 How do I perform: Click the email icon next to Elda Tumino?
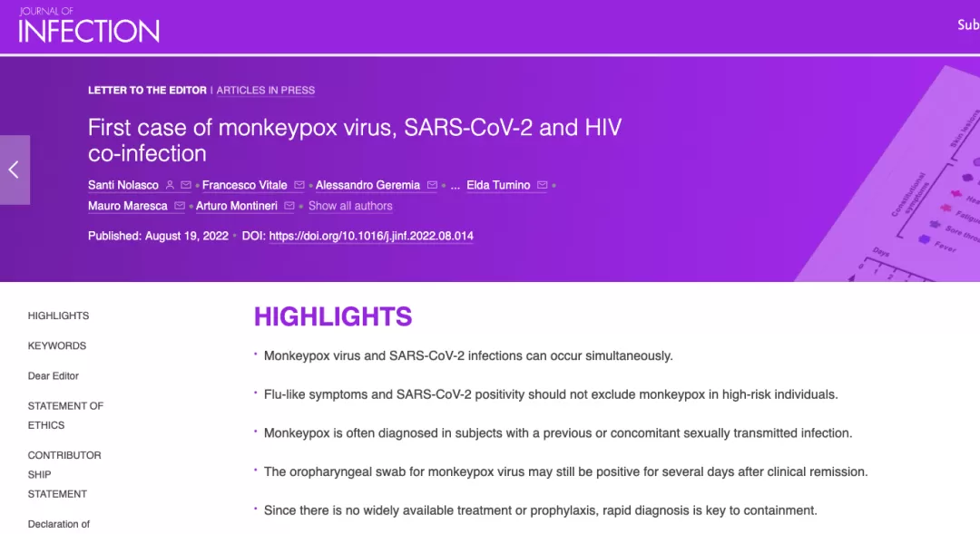coord(543,185)
